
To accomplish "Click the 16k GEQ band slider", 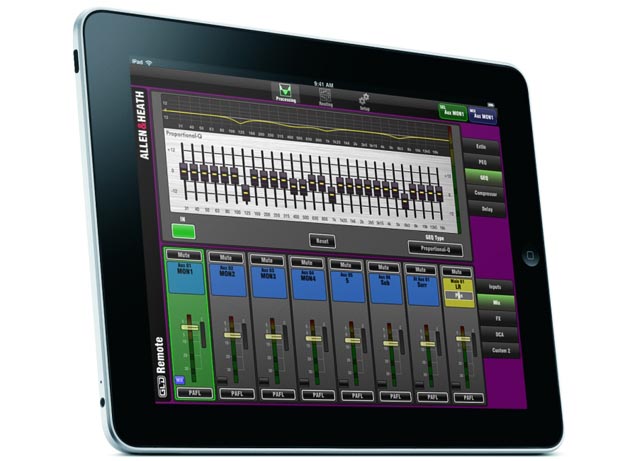I will 439,195.
